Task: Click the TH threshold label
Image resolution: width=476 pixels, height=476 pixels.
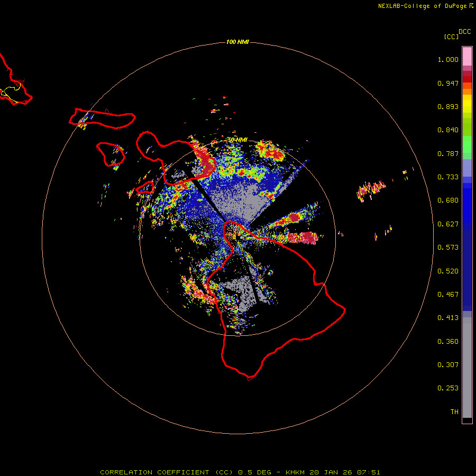Action: [454, 412]
